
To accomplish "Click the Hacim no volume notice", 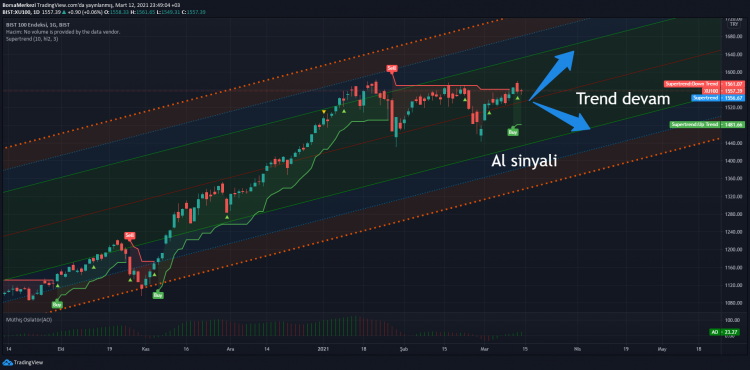I will click(63, 32).
